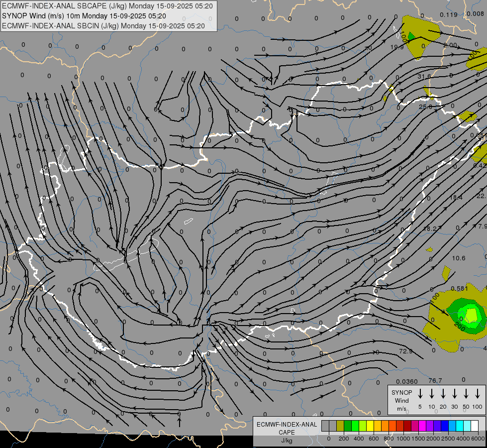The image size is (487, 448).
Task: Click the 200 contour label in the green CAPE cell
Action: (459, 327)
